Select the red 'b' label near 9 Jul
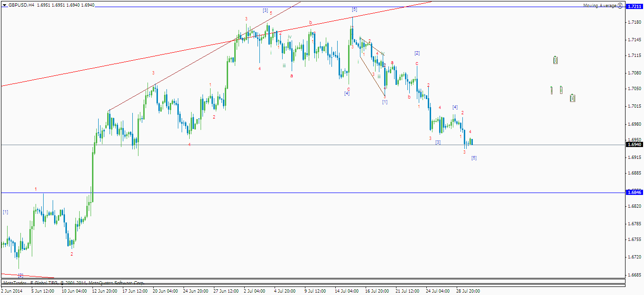 click(x=311, y=22)
